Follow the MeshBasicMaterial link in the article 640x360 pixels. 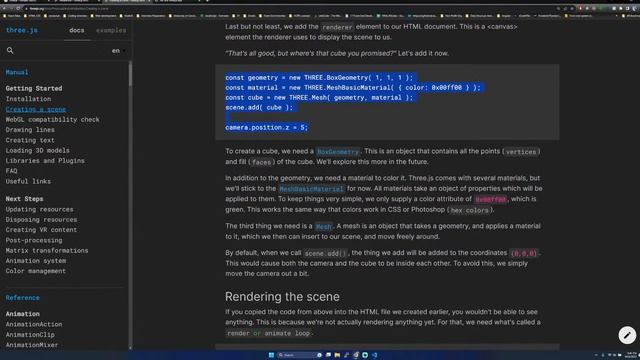click(x=311, y=189)
